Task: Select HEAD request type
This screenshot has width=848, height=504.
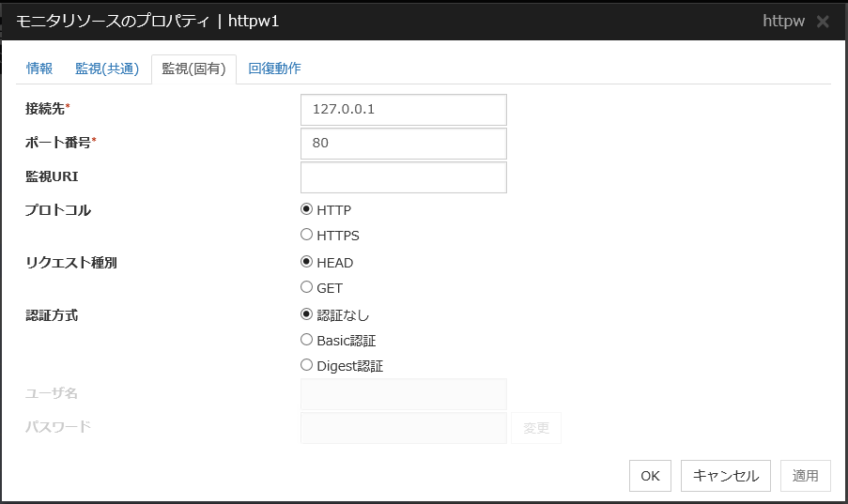Action: click(x=307, y=263)
